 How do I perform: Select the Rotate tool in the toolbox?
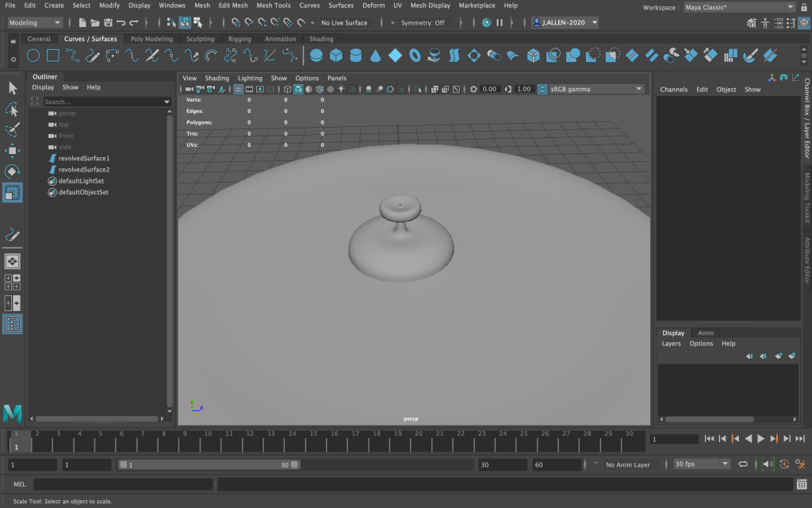coord(13,171)
